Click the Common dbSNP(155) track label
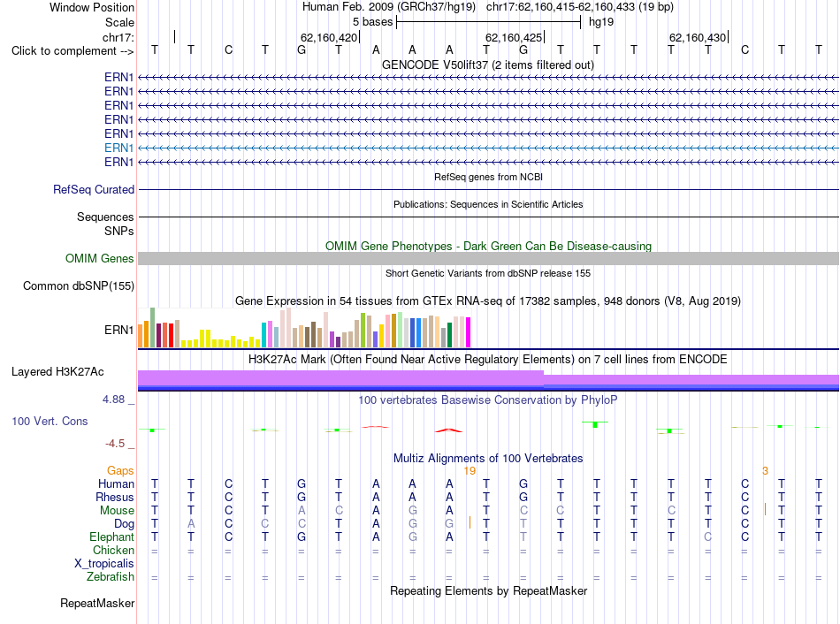 coord(78,286)
